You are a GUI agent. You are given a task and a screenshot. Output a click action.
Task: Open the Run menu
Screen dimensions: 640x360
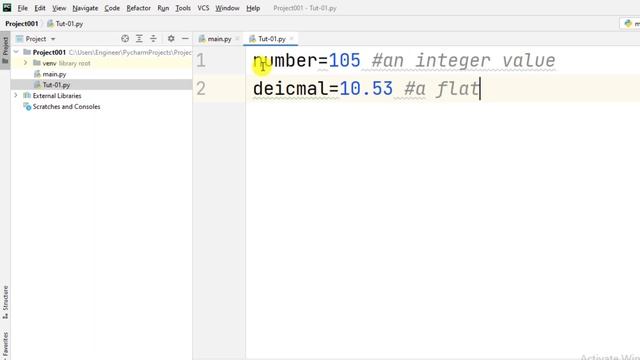pyautogui.click(x=163, y=8)
